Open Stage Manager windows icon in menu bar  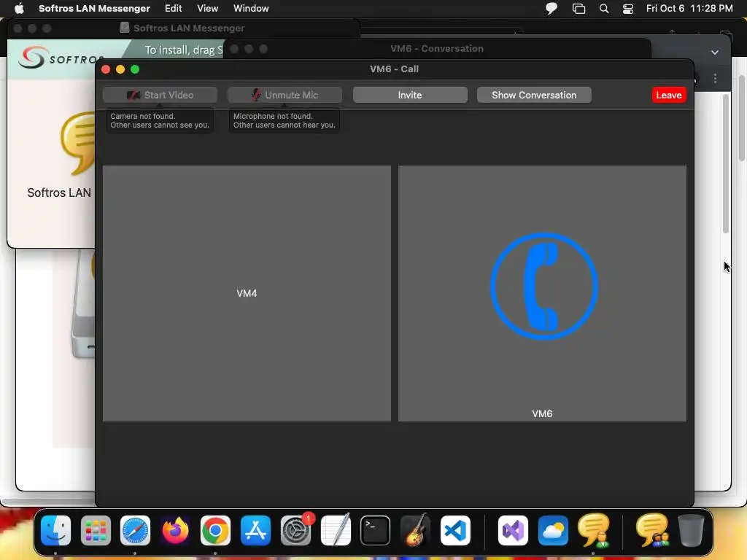[578, 9]
